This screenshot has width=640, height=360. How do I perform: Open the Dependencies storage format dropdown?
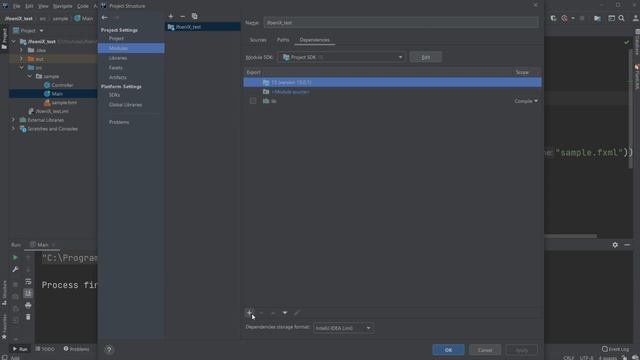click(x=343, y=328)
